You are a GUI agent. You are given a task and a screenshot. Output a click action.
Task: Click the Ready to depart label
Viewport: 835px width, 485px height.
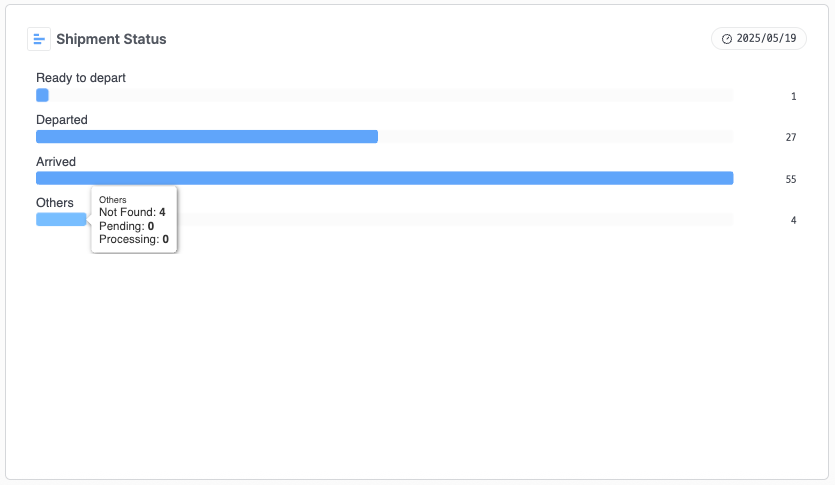(x=81, y=78)
